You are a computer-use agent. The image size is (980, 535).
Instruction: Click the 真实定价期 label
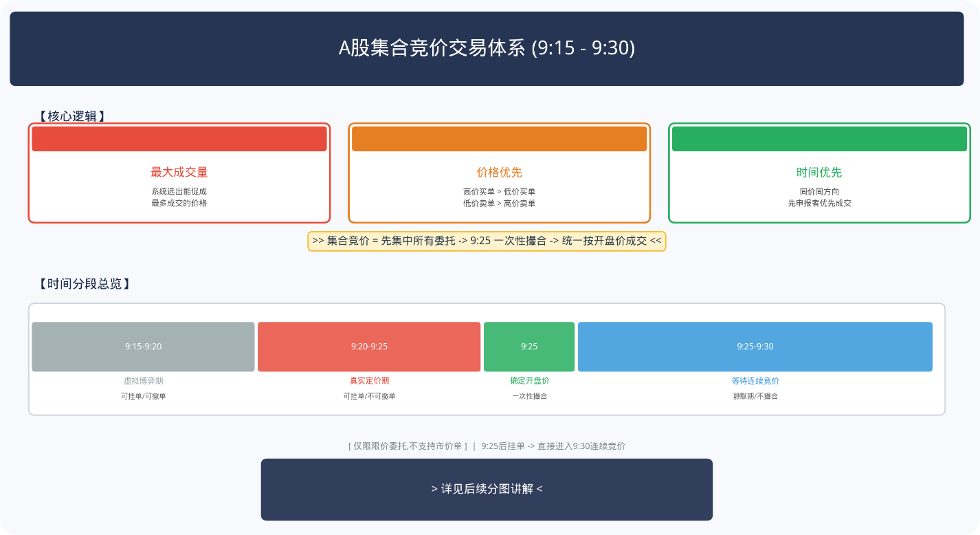tap(370, 381)
